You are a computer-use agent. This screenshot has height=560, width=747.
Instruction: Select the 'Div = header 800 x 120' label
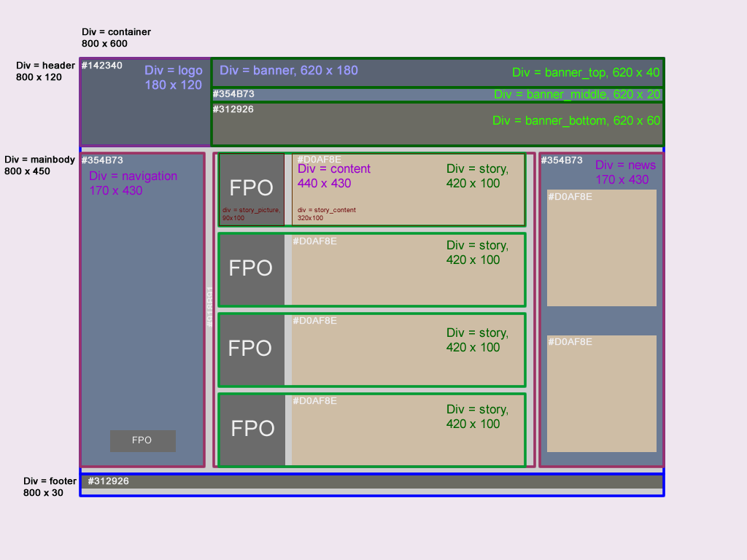[45, 71]
